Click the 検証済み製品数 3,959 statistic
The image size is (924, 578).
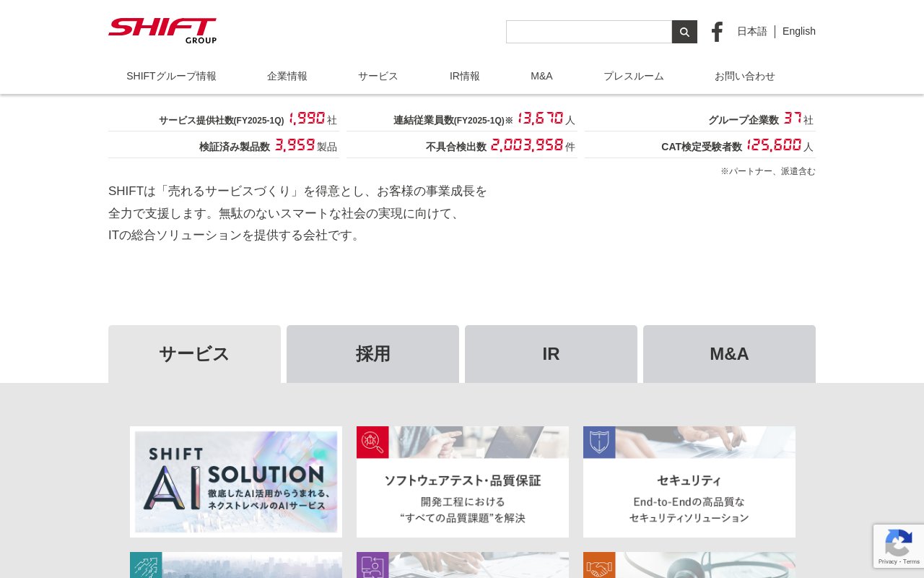(224, 146)
